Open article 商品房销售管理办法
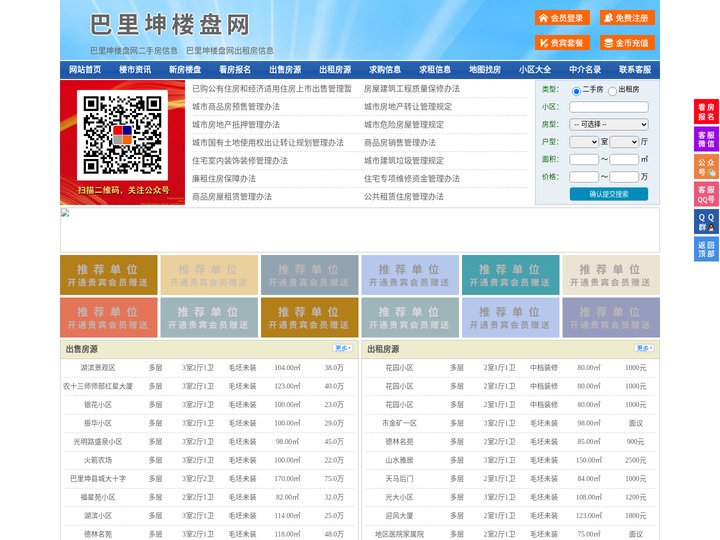The width and height of the screenshot is (720, 540). click(x=400, y=143)
